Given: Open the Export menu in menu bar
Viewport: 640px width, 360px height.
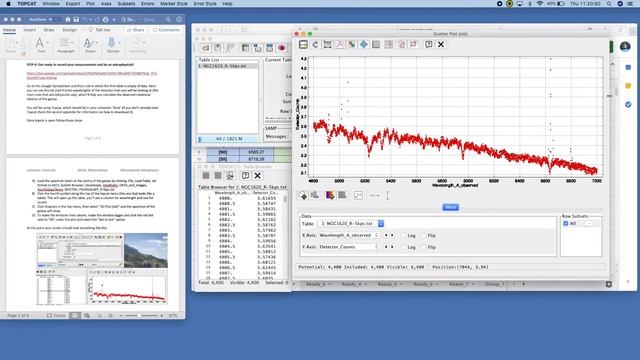Looking at the screenshot, I should point(73,4).
